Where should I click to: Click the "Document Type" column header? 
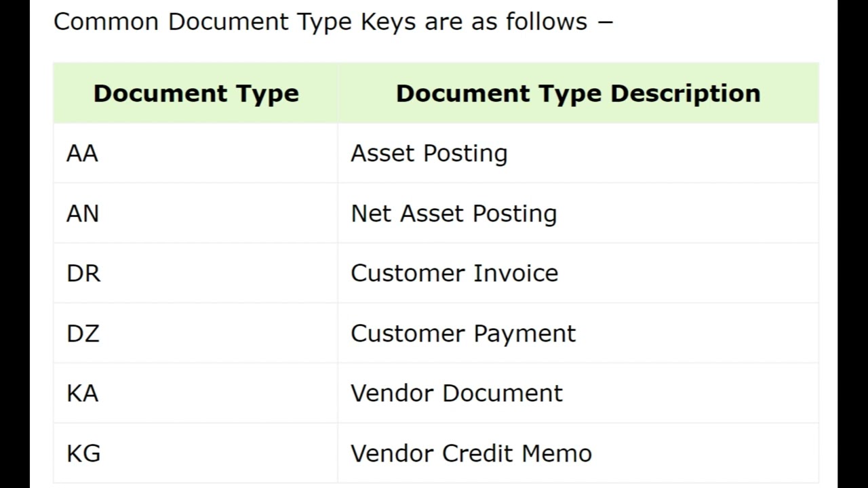coord(196,94)
